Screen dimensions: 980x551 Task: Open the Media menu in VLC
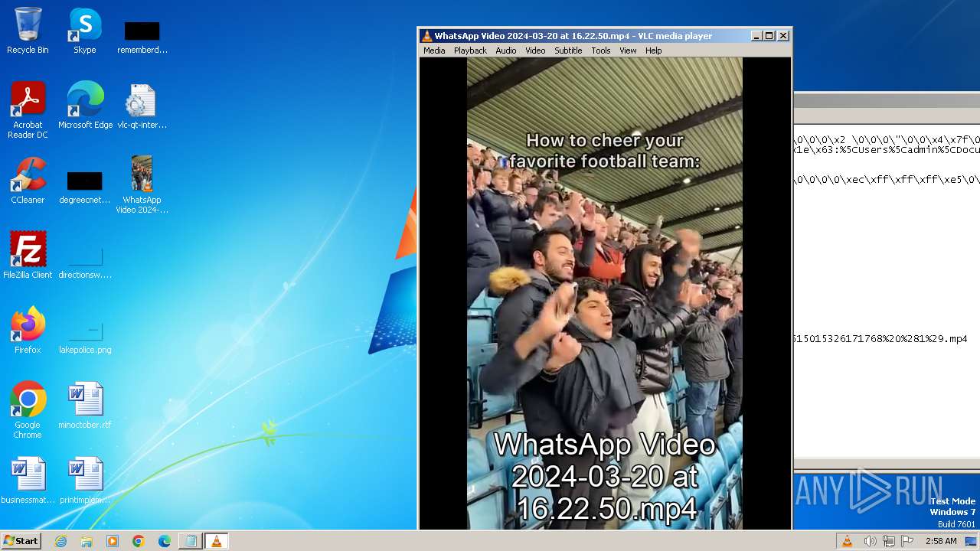(434, 51)
